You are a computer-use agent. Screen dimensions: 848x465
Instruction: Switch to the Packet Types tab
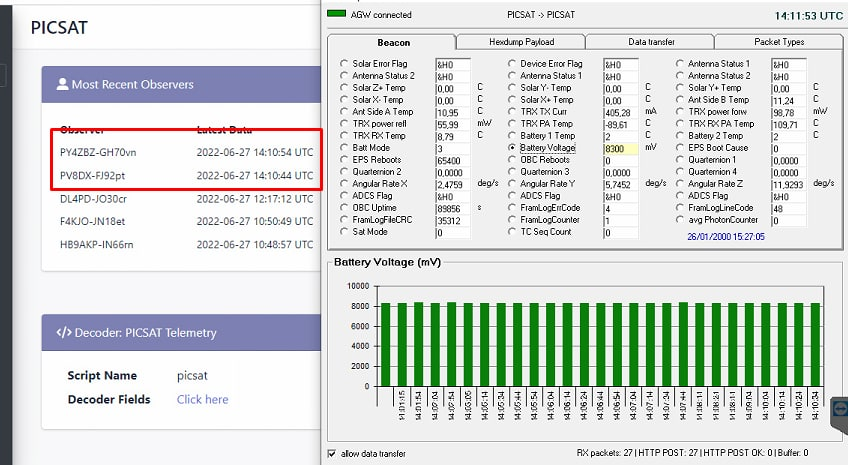779,42
